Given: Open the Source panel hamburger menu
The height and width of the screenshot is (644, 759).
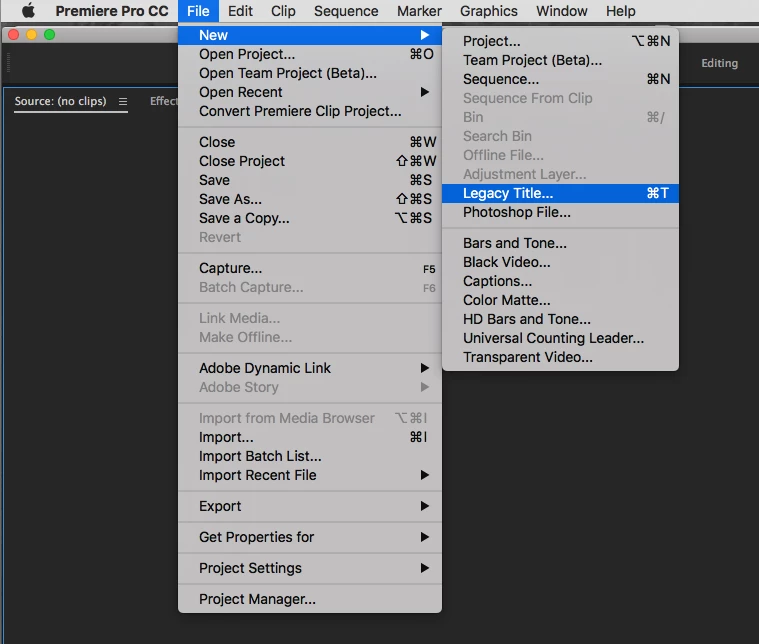Looking at the screenshot, I should pyautogui.click(x=123, y=101).
